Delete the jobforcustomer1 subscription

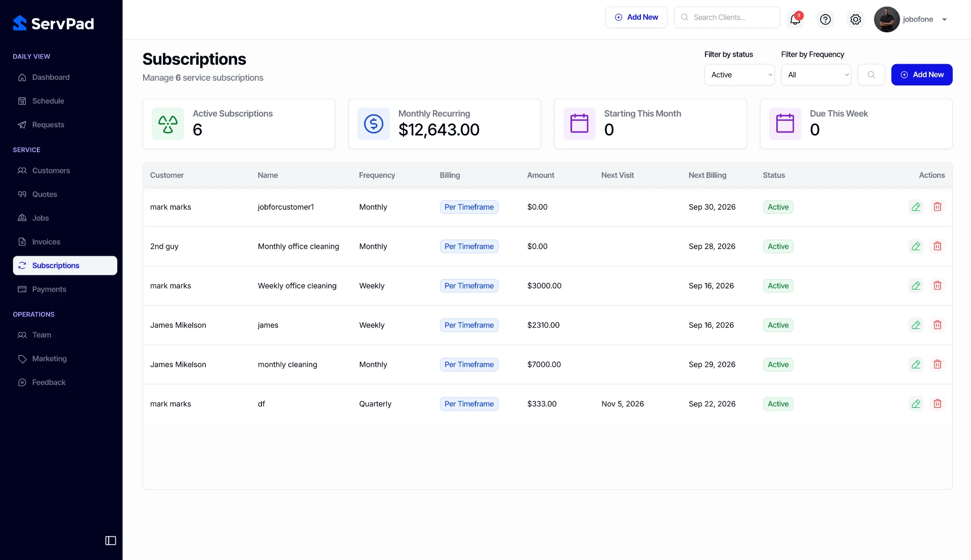click(x=937, y=207)
